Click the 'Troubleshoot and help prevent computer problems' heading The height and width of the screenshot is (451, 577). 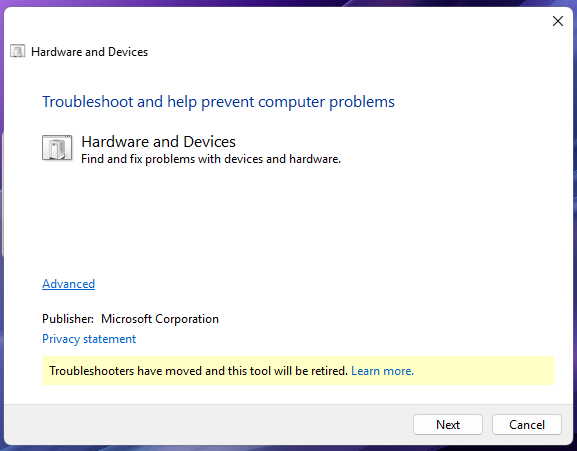219,102
